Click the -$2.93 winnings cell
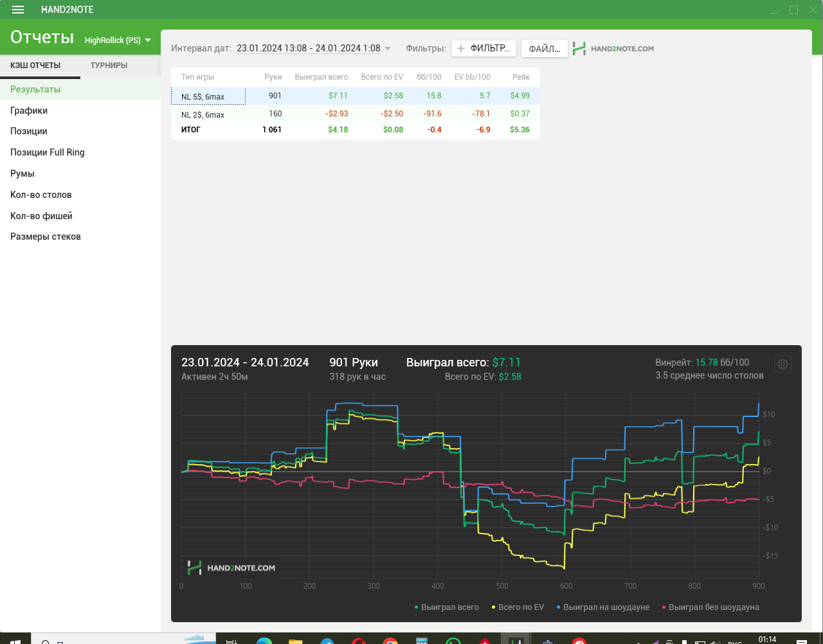The width and height of the screenshot is (823, 644). [337, 114]
